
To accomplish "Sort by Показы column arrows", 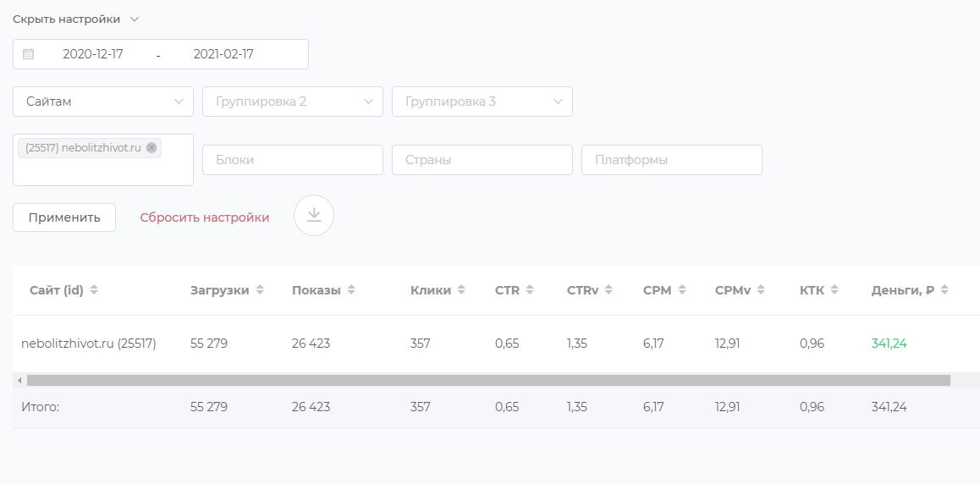I will (351, 290).
